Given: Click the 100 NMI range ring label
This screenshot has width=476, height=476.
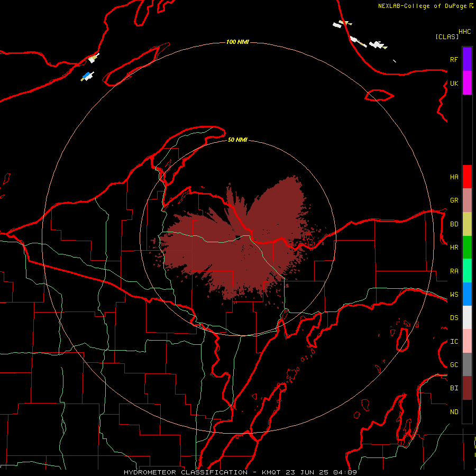Looking at the screenshot, I should point(237,42).
